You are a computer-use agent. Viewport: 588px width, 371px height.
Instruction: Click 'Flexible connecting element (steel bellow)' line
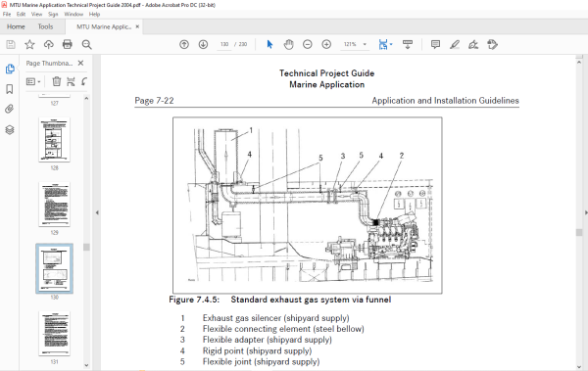tap(283, 329)
